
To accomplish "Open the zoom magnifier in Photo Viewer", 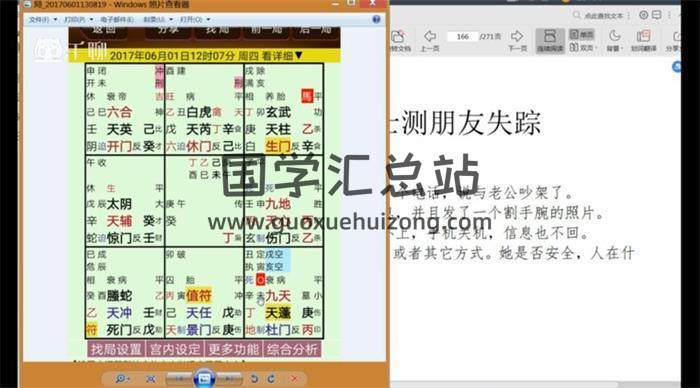I will point(121,379).
